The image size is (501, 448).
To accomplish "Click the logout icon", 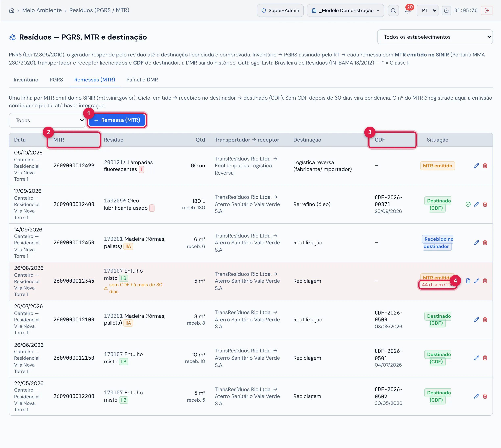I will 487,10.
